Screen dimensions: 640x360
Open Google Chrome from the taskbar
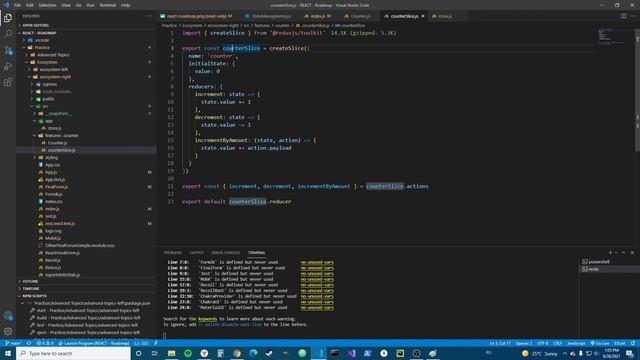(x=237, y=353)
